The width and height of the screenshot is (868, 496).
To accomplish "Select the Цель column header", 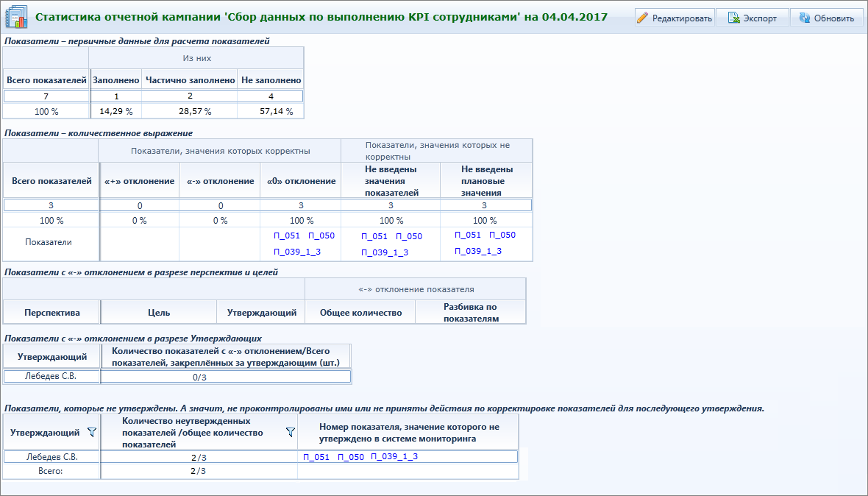I will tap(159, 313).
